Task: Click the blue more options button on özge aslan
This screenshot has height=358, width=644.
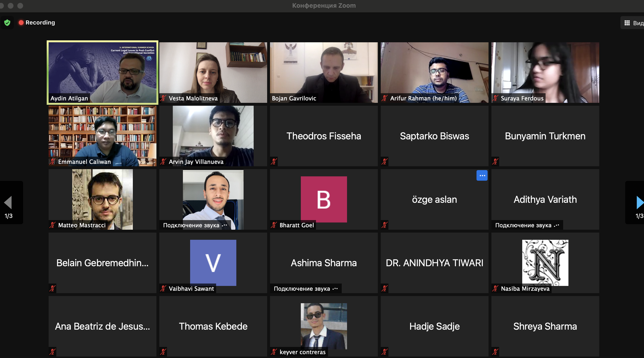Action: click(482, 175)
